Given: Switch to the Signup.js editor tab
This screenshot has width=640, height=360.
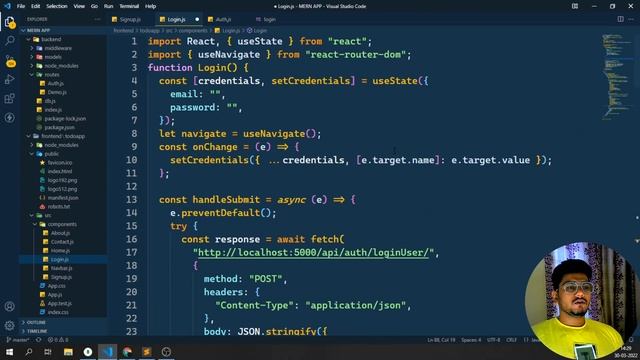Looking at the screenshot, I should pyautogui.click(x=130, y=19).
